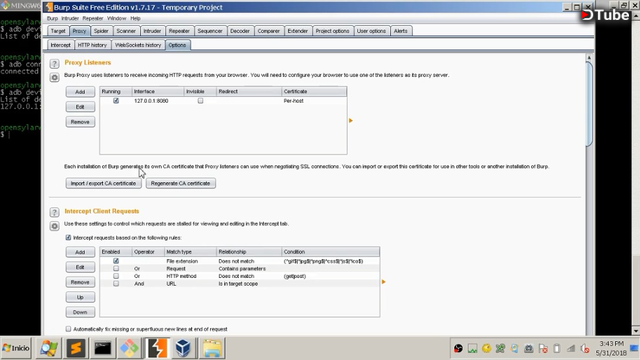
Task: Enable the Request contains parameters rule
Action: [x=116, y=269]
